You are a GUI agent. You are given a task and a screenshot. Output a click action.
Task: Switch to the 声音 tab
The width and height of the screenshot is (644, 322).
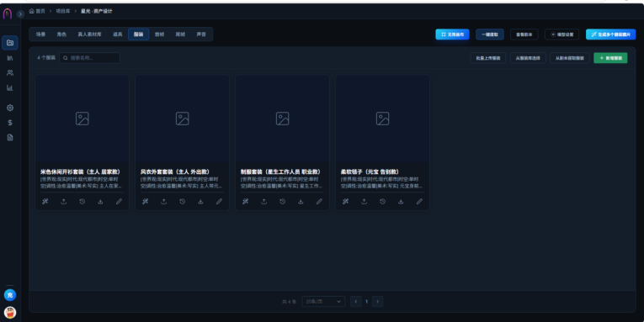point(201,34)
